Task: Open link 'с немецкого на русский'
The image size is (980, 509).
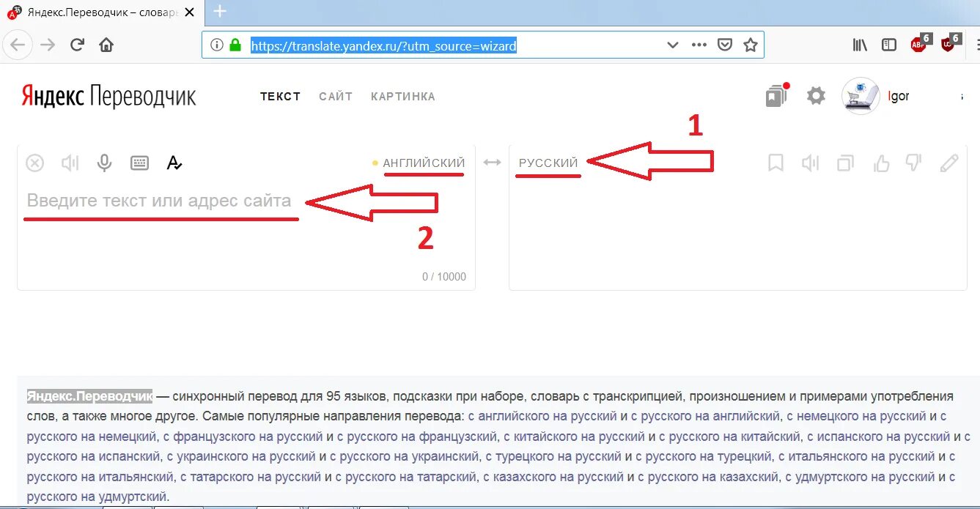Action: (x=857, y=417)
